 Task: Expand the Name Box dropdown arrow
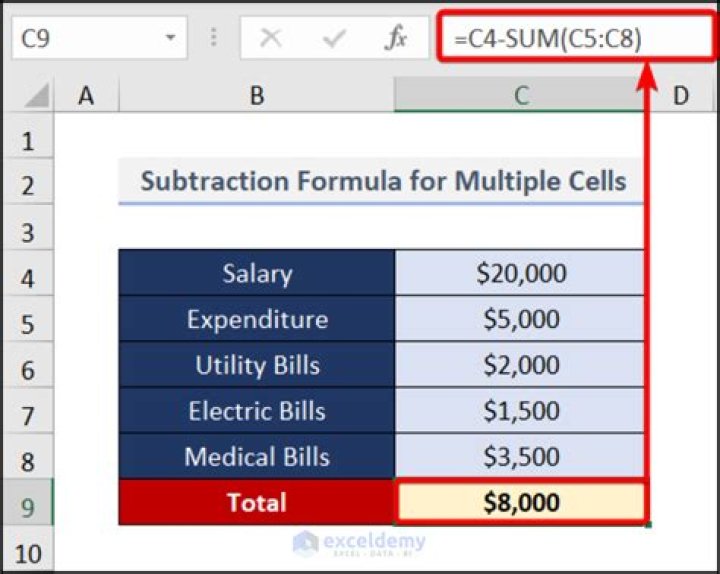(170, 38)
